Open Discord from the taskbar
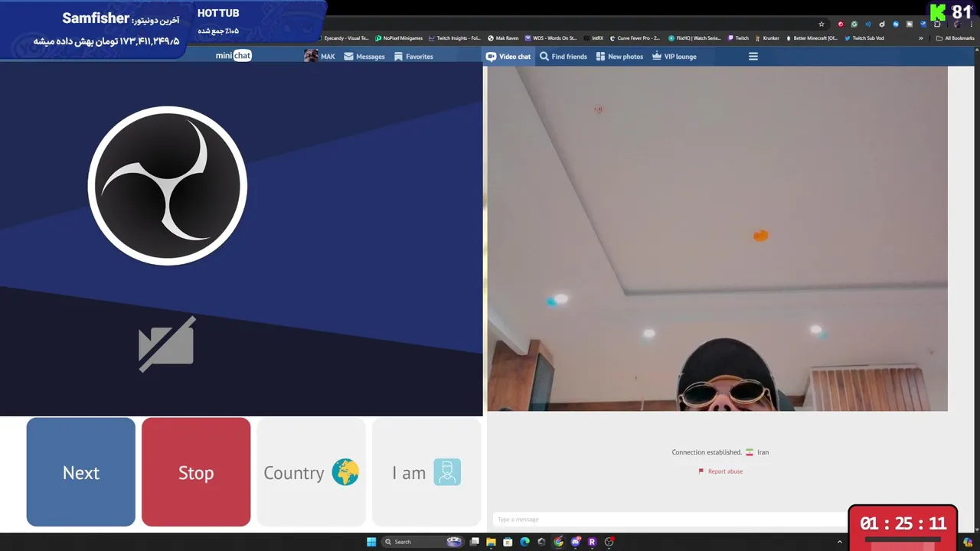 (x=575, y=542)
